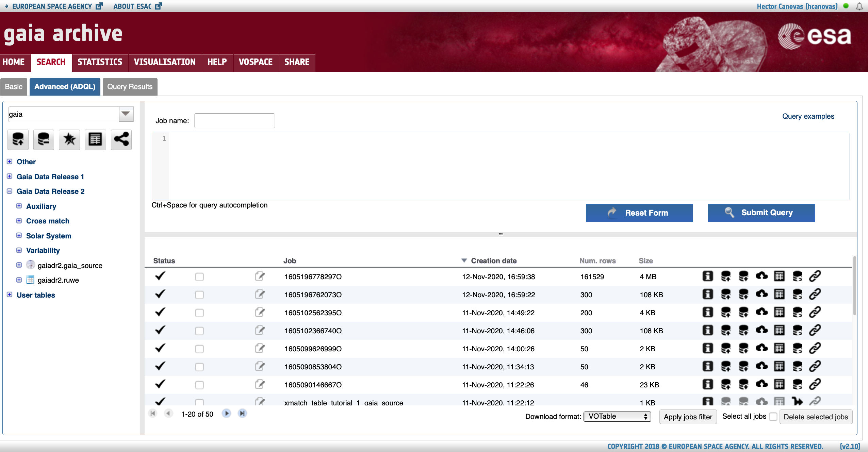Click chain link icon for job 1605090853804O

[815, 366]
